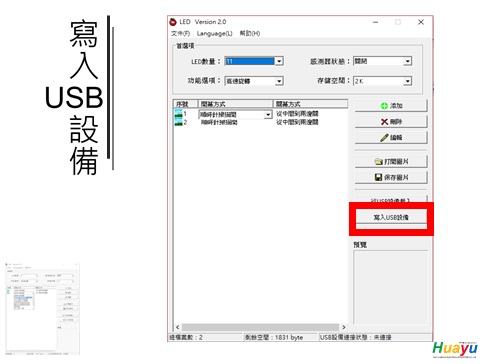Click the floppy disk Save Picture icon
485x364 pixels.
(378, 177)
